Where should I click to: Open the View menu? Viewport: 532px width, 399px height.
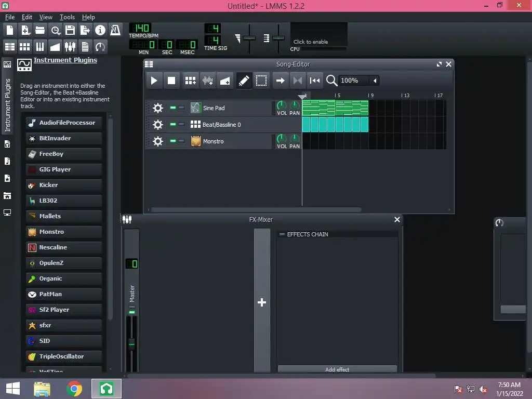tap(46, 17)
